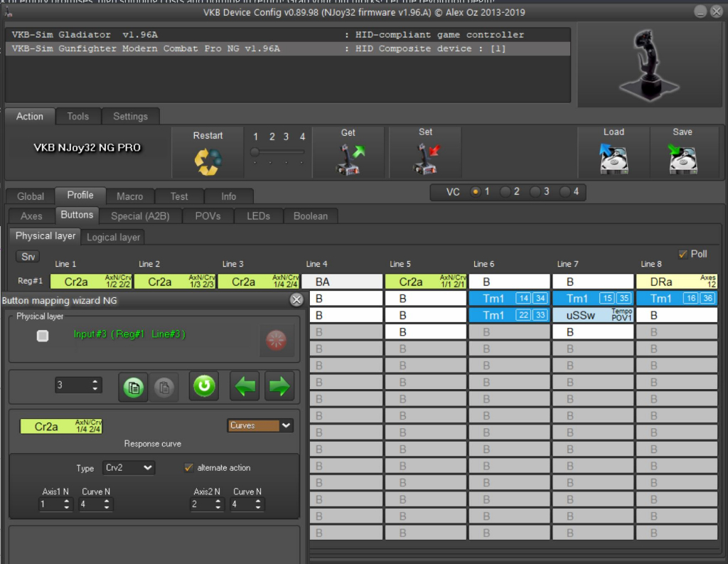Toggle the Physical layer input checkbox
728x564 pixels.
point(43,336)
